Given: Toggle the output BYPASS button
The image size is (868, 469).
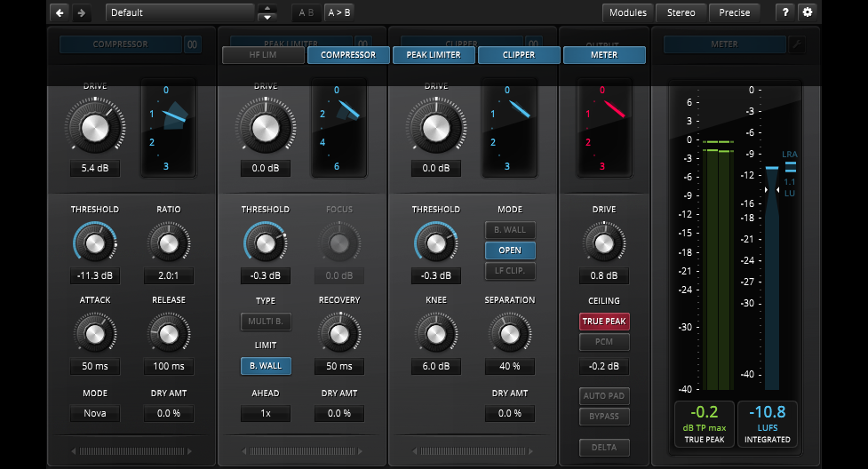Looking at the screenshot, I should [x=604, y=416].
